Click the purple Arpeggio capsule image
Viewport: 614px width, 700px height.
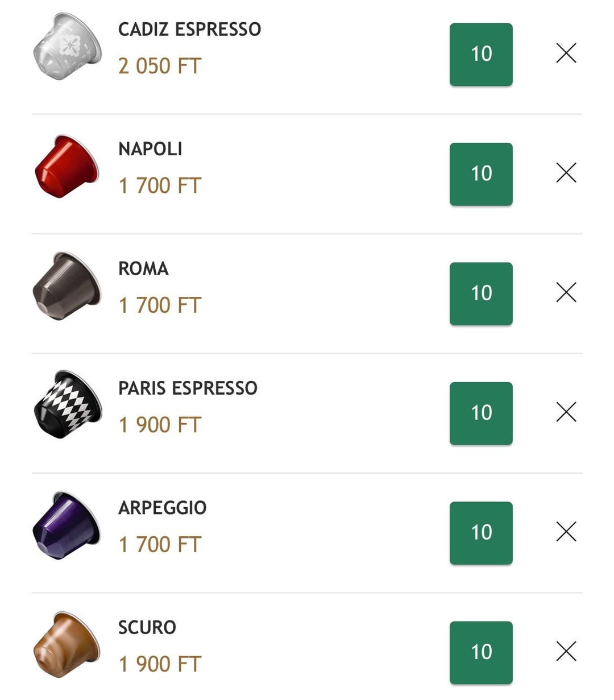pyautogui.click(x=67, y=525)
